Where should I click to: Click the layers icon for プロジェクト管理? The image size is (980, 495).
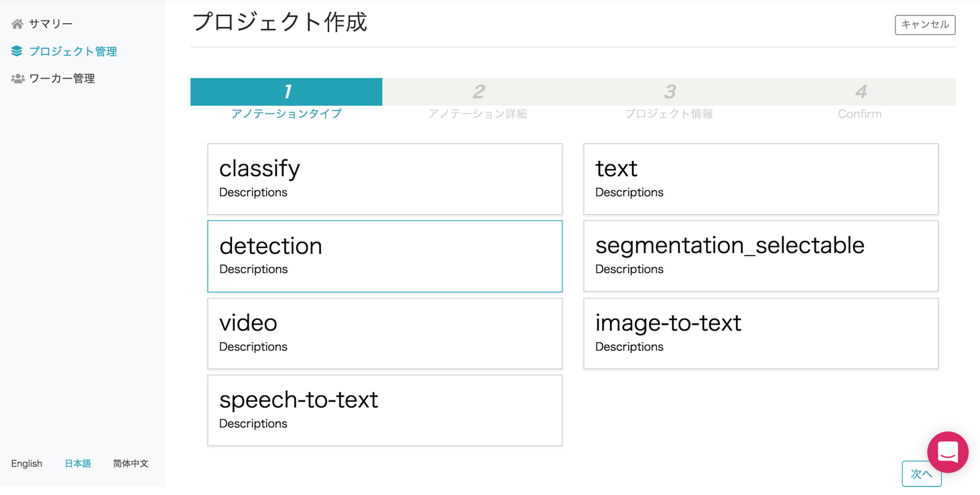pyautogui.click(x=17, y=51)
